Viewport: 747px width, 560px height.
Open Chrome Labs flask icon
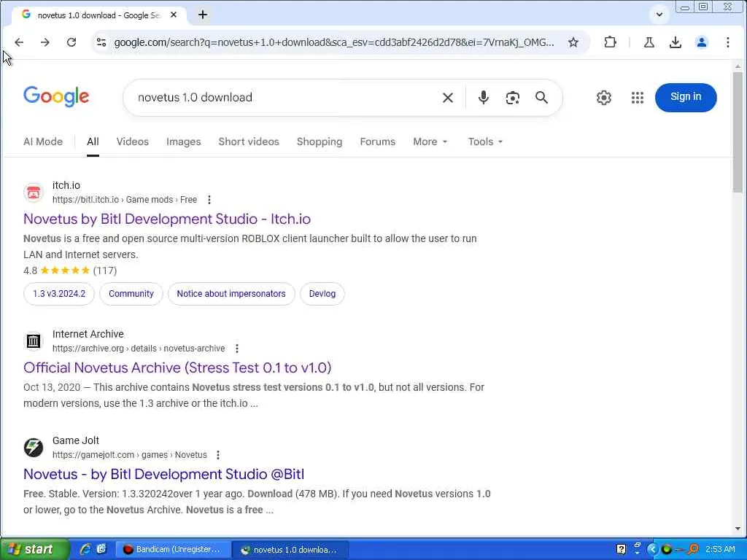pos(649,42)
